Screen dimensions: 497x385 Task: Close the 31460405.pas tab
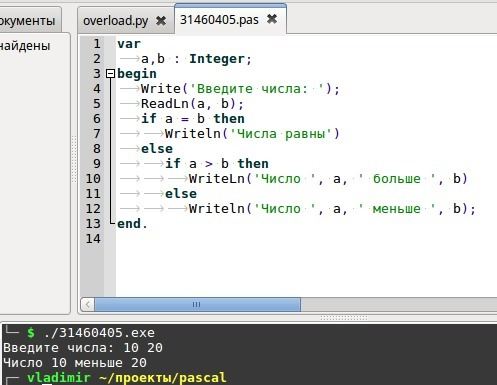[272, 19]
